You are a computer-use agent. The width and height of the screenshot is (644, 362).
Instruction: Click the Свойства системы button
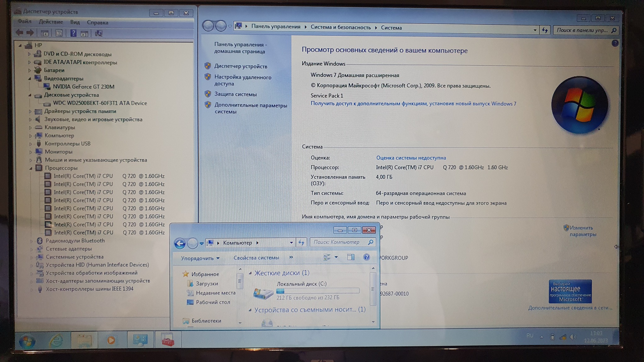pyautogui.click(x=256, y=258)
